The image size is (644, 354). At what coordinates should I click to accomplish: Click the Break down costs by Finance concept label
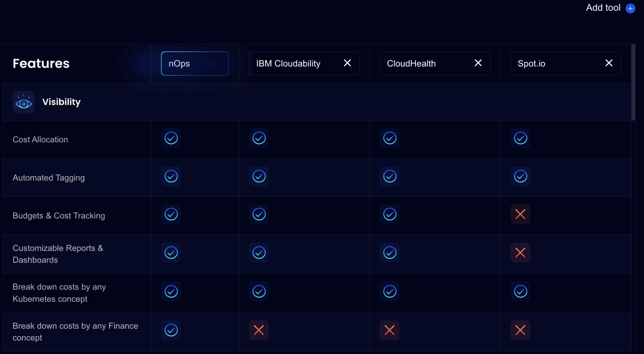(x=75, y=331)
